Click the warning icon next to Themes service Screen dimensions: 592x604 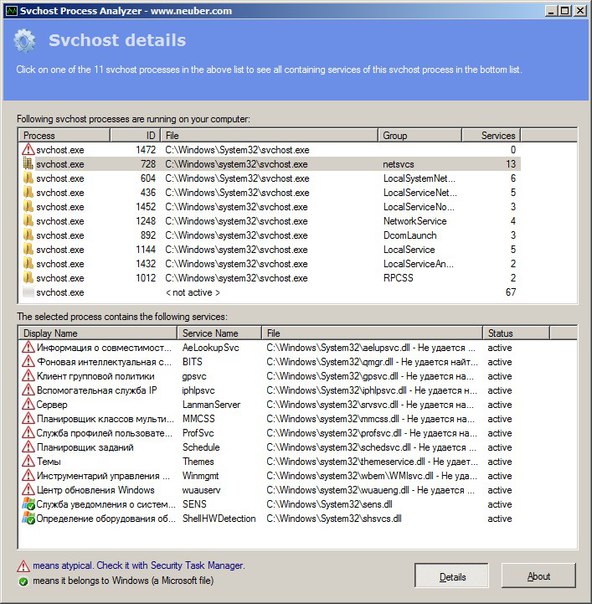pos(28,461)
